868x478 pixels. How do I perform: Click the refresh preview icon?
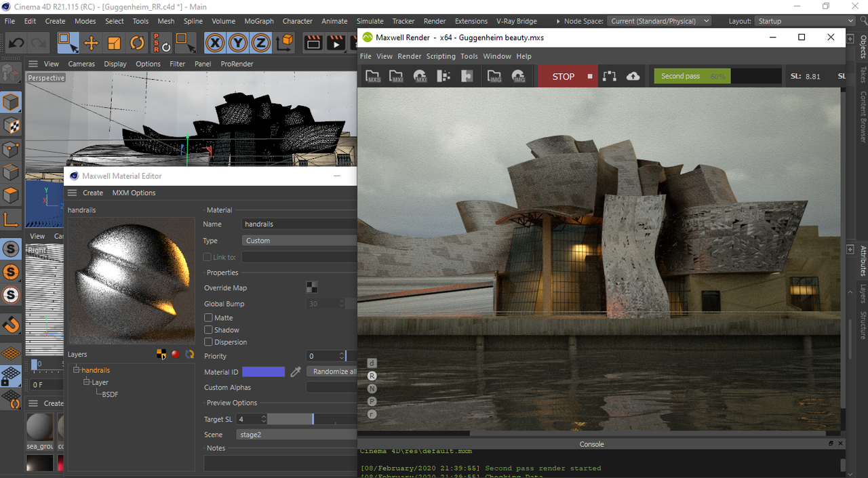190,354
